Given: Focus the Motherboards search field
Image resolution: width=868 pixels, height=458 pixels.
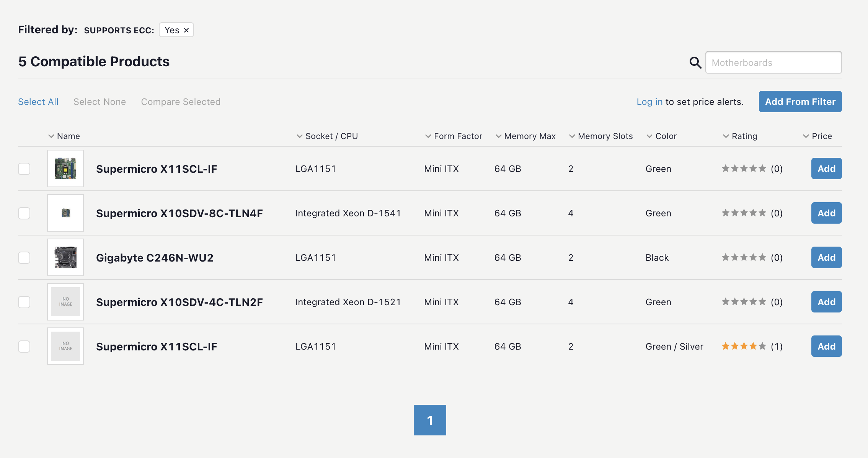Looking at the screenshot, I should click(x=773, y=62).
